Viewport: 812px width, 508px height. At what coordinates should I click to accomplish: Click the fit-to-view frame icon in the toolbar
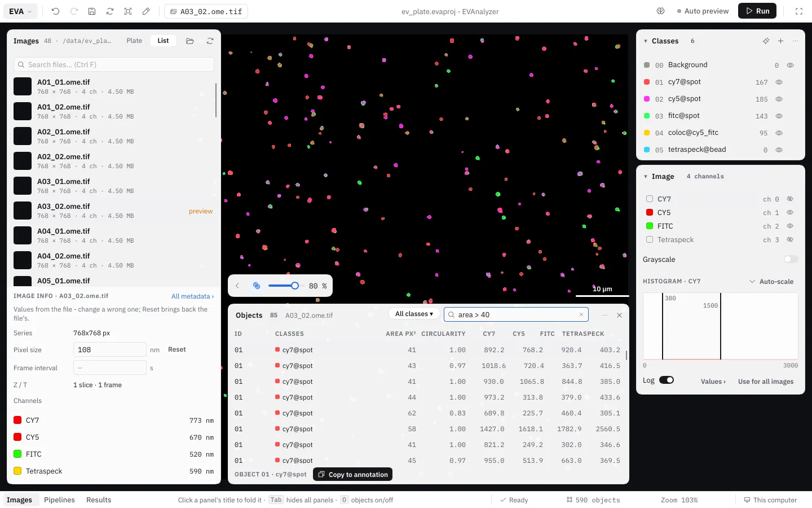coord(128,11)
